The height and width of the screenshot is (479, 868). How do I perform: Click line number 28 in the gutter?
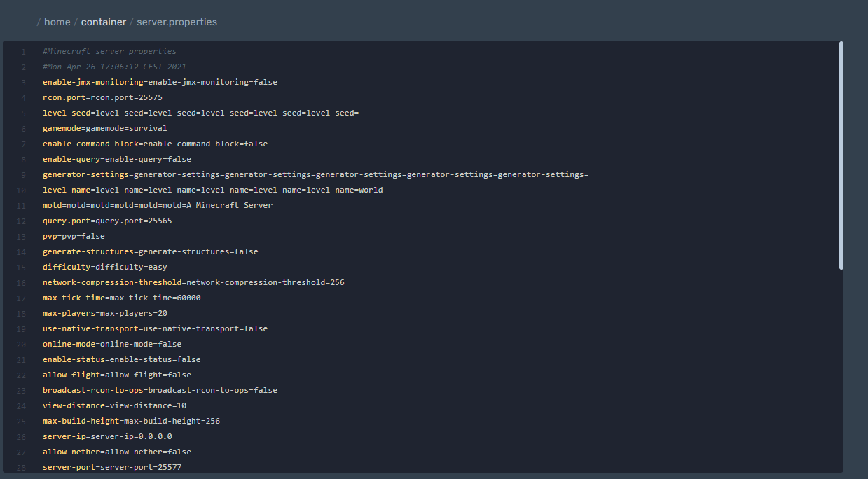click(22, 468)
